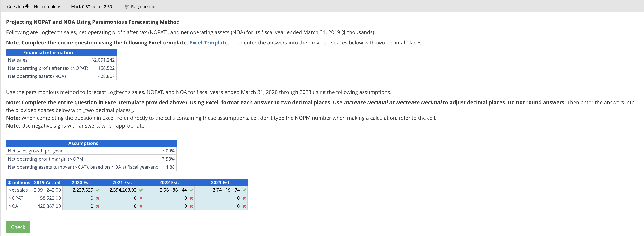Open the Excel Template link
Screen dimensions: 644x236
[208, 43]
